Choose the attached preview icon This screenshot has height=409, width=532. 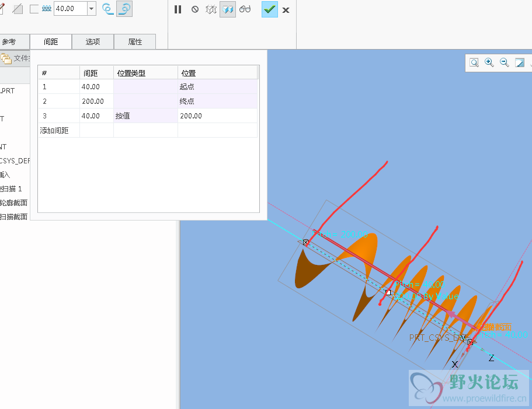point(228,9)
